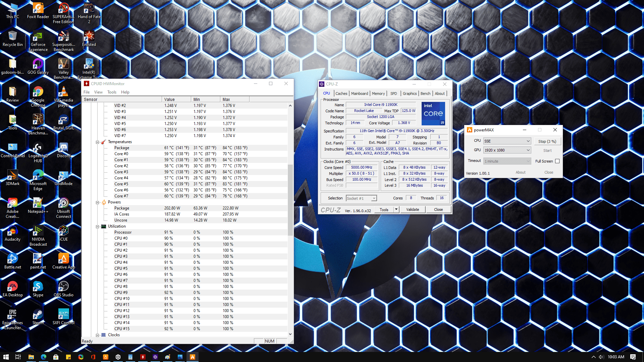Collapse the Utilization tree node in HWMonitor
Screen dimensions: 644x362
(x=98, y=227)
